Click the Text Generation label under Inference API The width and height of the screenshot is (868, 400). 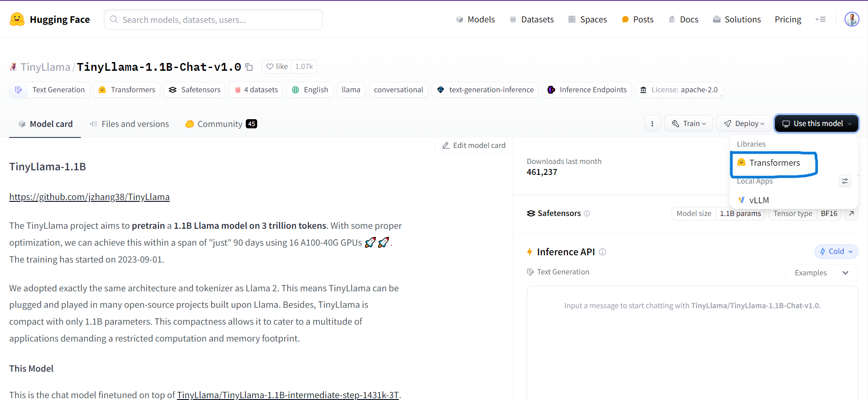point(563,272)
